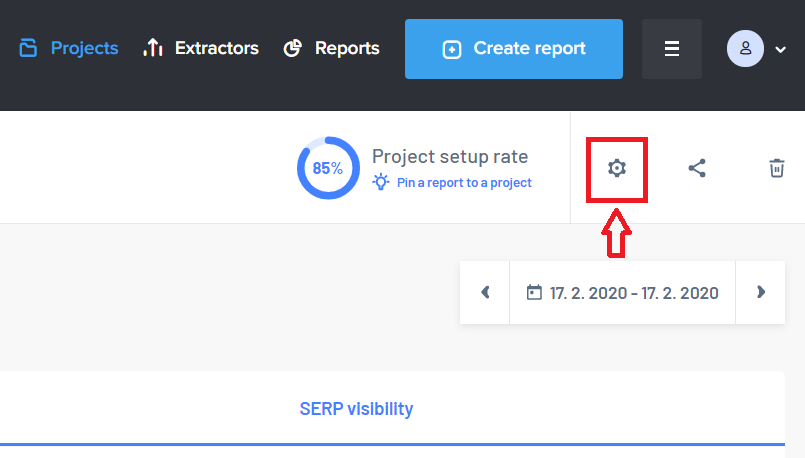Click the plus icon in Create report
This screenshot has width=805, height=458.
pyautogui.click(x=452, y=49)
